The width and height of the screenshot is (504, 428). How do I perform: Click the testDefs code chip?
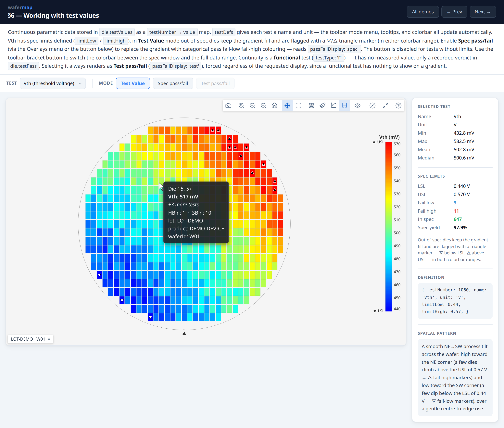pyautogui.click(x=224, y=32)
